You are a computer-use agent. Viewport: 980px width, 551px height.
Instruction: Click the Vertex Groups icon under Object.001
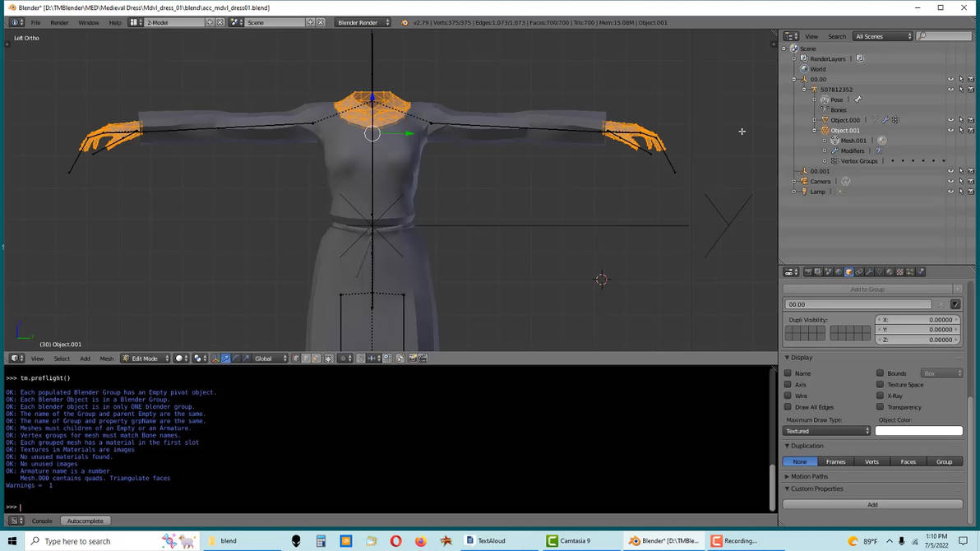834,161
